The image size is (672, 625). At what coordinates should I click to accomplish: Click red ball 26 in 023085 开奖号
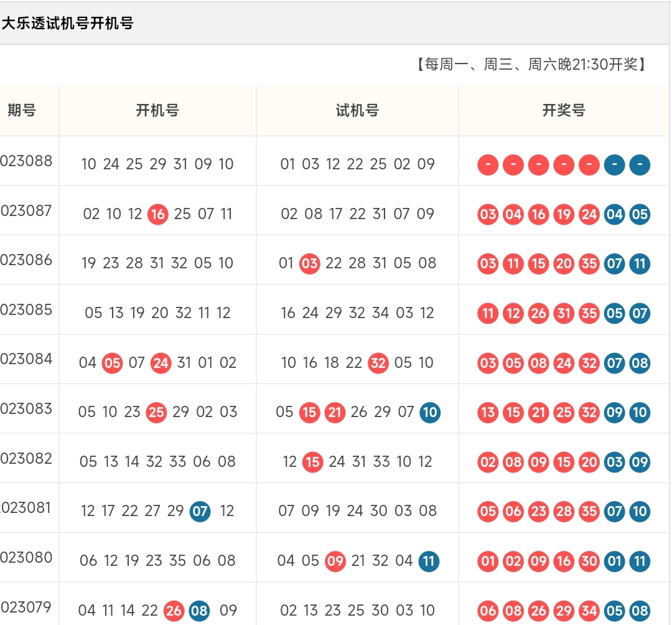click(x=538, y=313)
